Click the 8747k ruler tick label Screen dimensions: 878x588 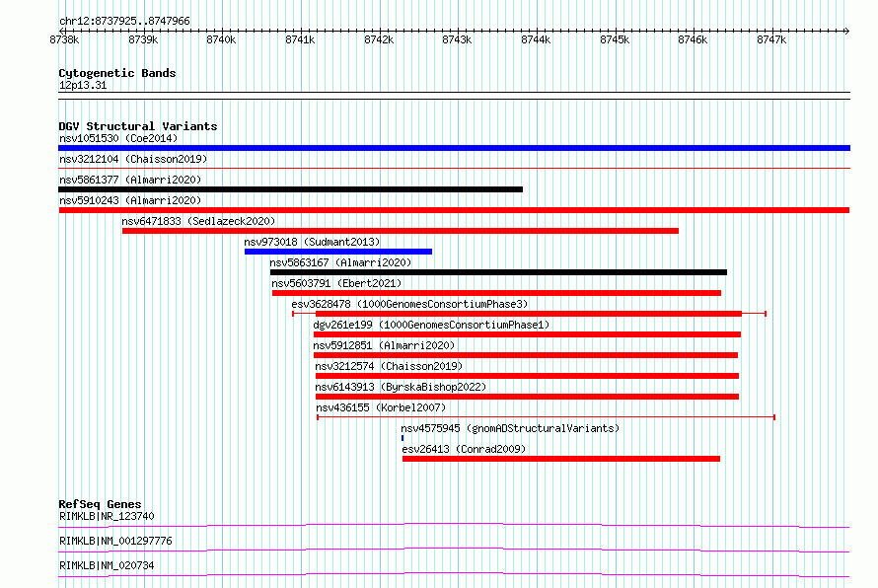pos(771,39)
